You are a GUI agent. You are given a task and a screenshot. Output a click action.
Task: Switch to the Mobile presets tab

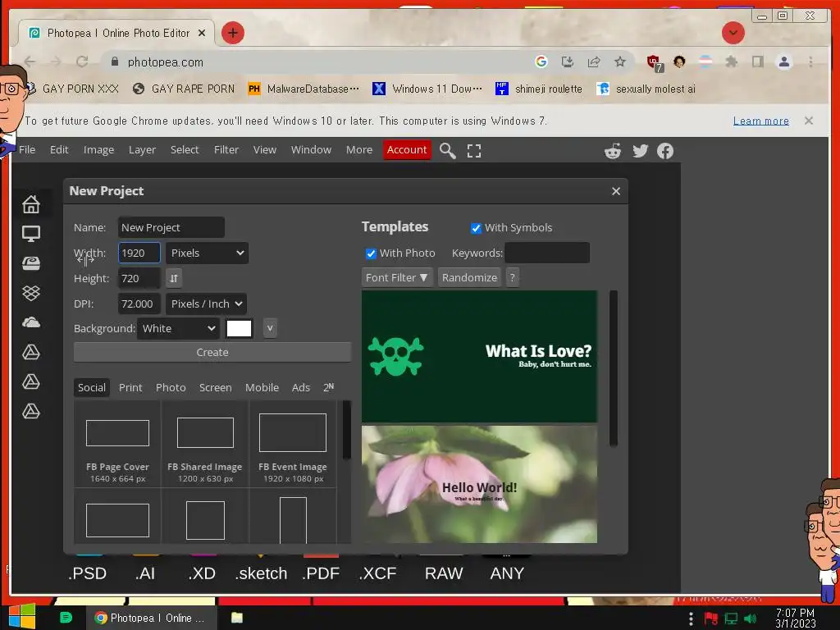tap(262, 387)
